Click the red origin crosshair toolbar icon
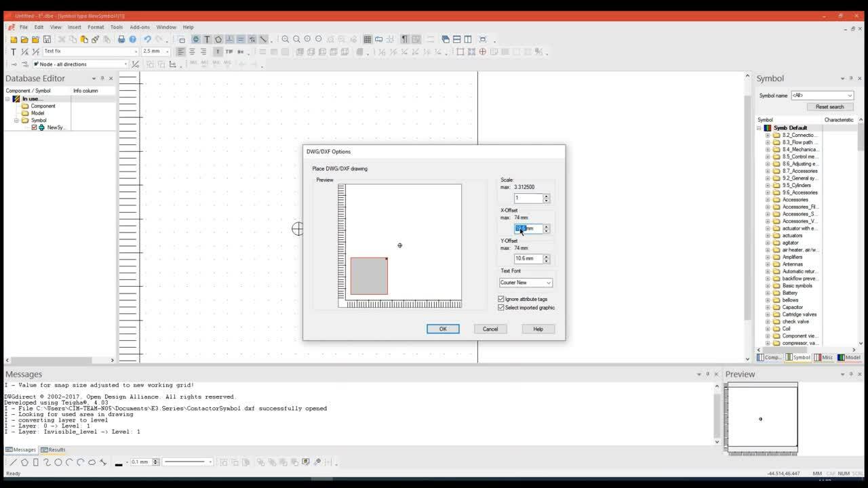 point(483,52)
